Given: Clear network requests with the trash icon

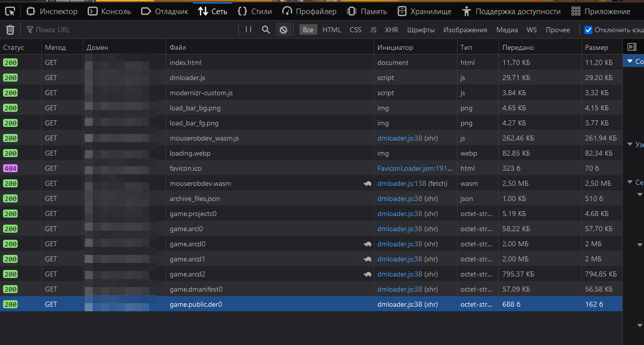Looking at the screenshot, I should coord(9,30).
